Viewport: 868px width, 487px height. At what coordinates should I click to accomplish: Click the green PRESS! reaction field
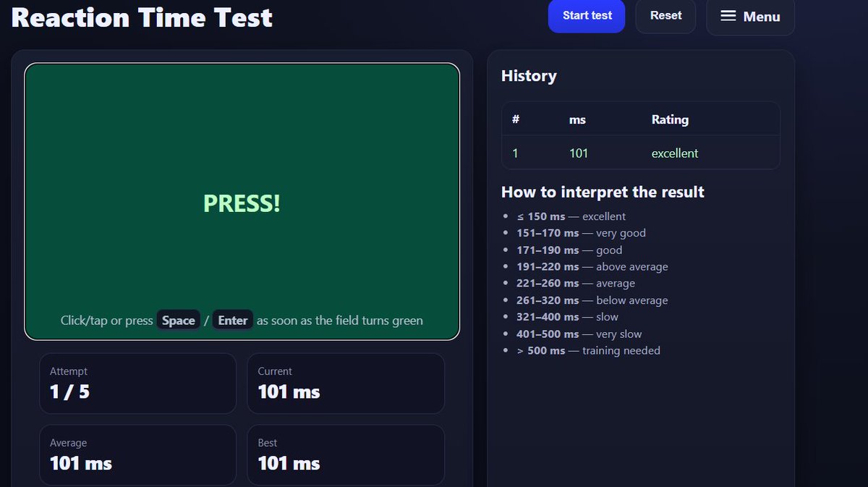[x=242, y=202]
